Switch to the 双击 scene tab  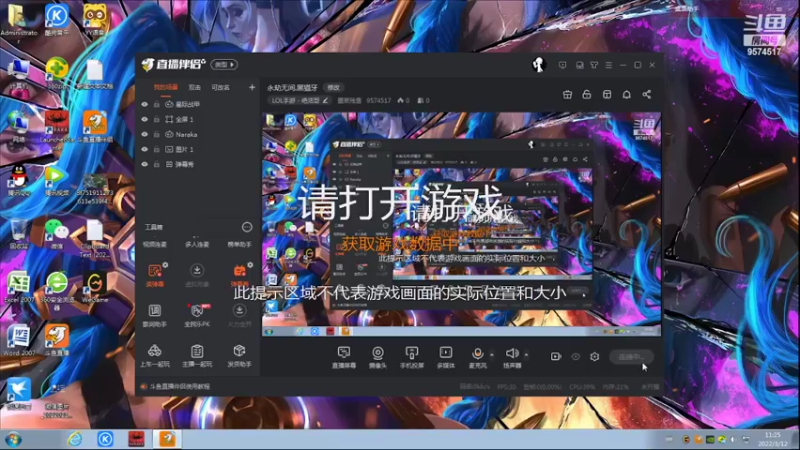(195, 88)
